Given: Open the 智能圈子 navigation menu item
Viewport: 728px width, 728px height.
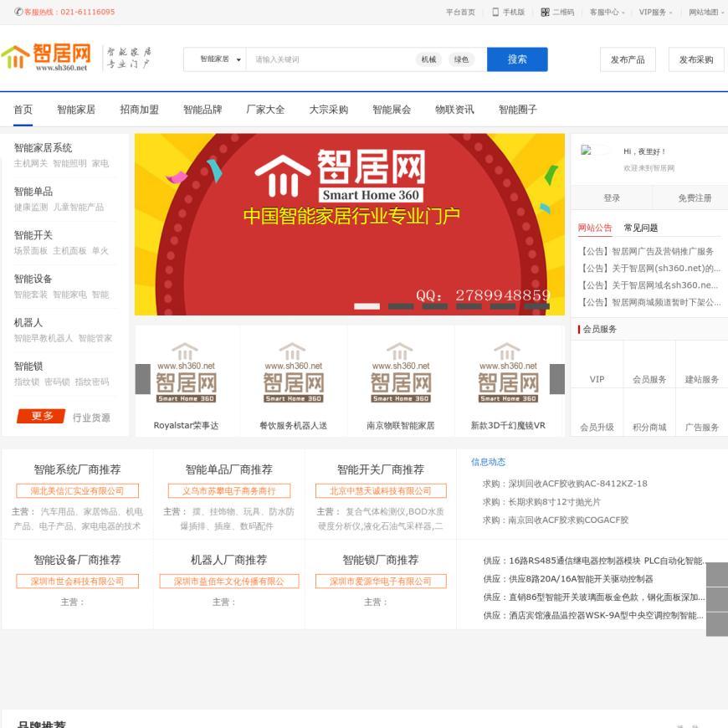Looking at the screenshot, I should click(518, 110).
